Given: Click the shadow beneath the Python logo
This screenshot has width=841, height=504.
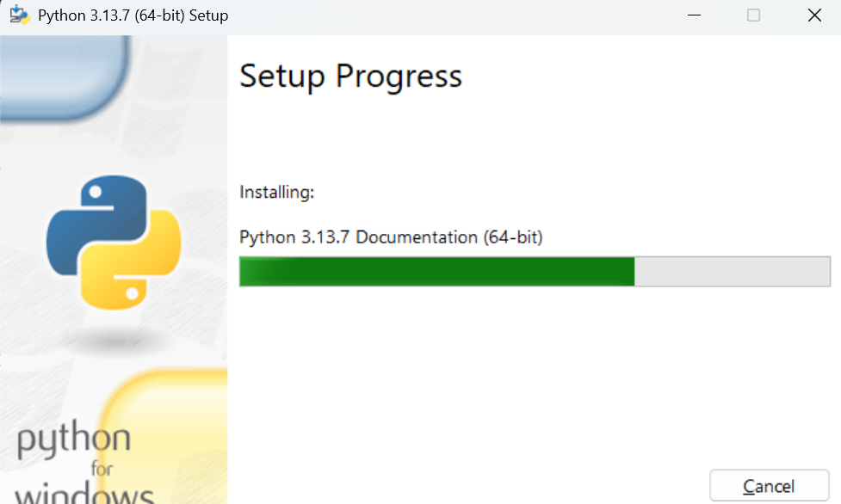Looking at the screenshot, I should 112,338.
